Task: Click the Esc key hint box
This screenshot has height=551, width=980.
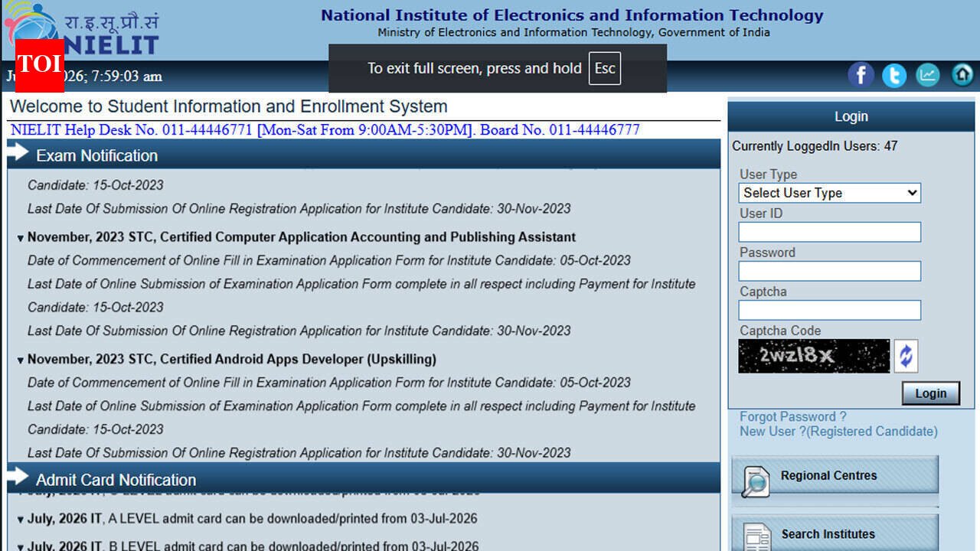Action: tap(605, 69)
